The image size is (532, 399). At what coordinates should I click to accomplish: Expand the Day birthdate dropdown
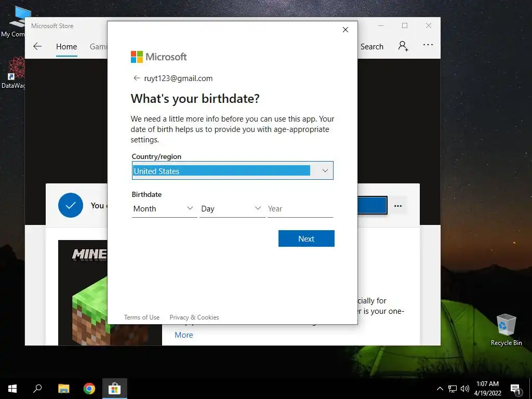232,209
